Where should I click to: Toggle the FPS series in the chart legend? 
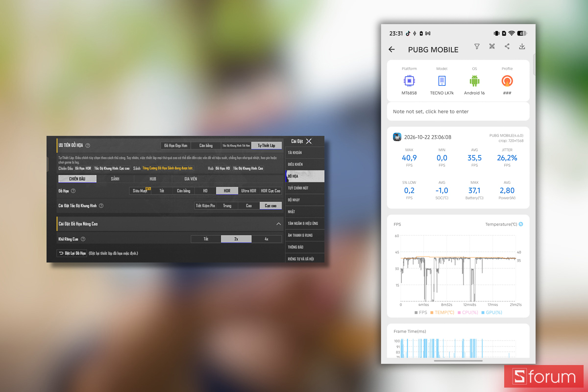pos(421,312)
